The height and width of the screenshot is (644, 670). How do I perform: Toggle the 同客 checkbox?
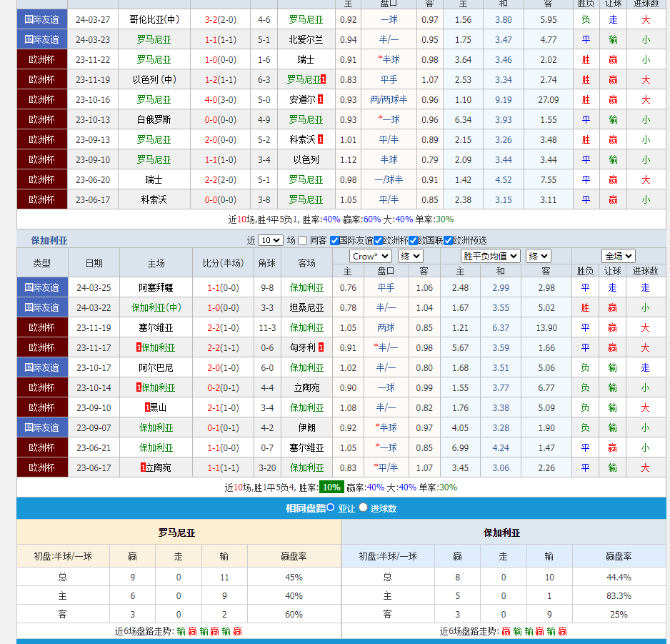tap(303, 241)
